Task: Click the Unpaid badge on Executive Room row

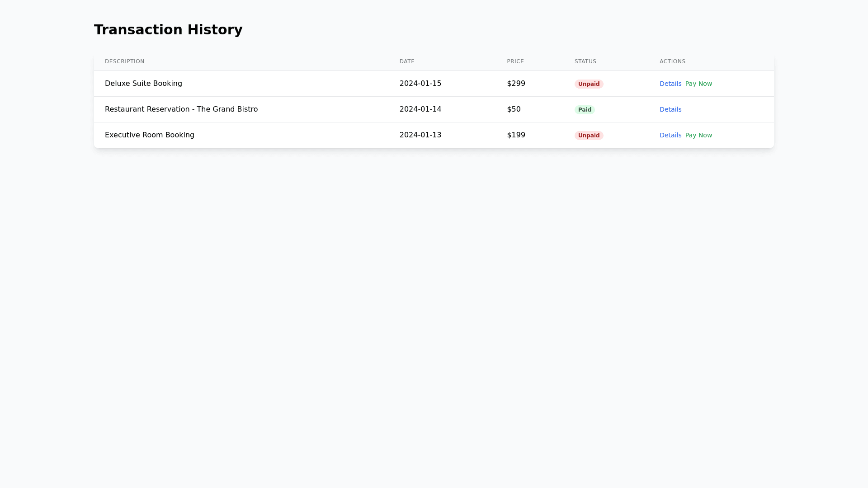Action: (x=589, y=136)
